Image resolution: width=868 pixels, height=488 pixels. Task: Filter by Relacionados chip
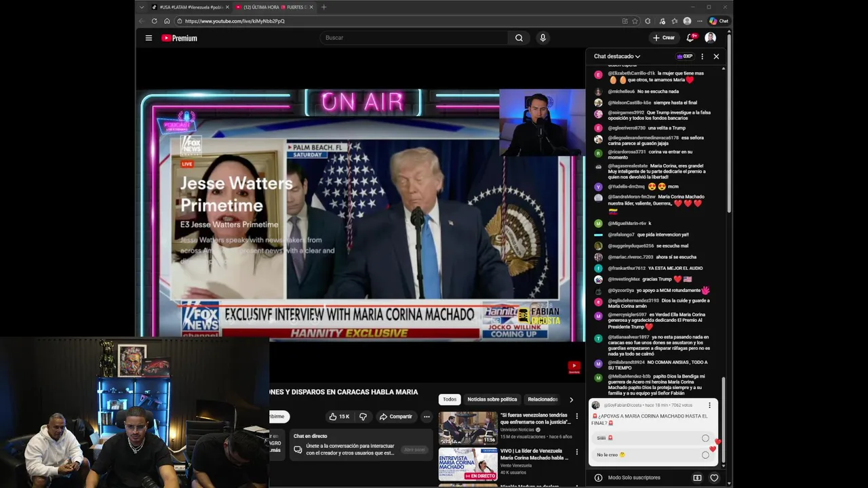pos(542,399)
